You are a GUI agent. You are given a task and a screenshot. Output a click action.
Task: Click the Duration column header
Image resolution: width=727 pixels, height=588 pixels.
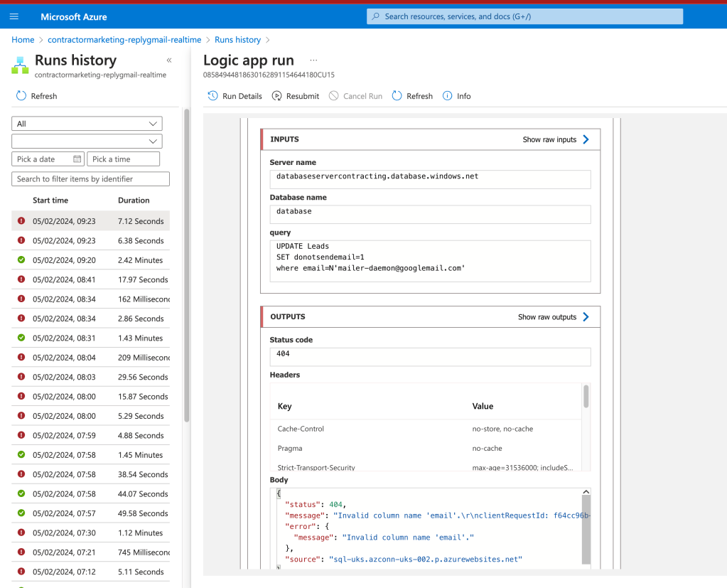click(134, 201)
